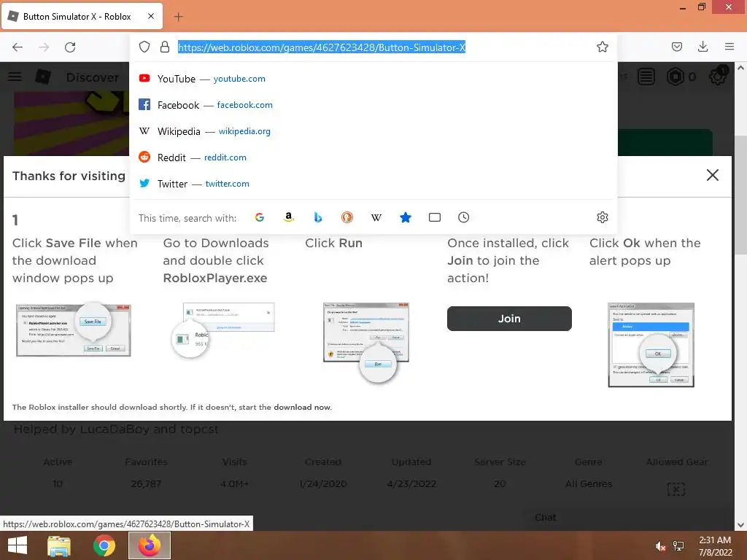Choose the Reddit reddit.com suggestion
This screenshot has height=560, width=747.
pos(373,157)
